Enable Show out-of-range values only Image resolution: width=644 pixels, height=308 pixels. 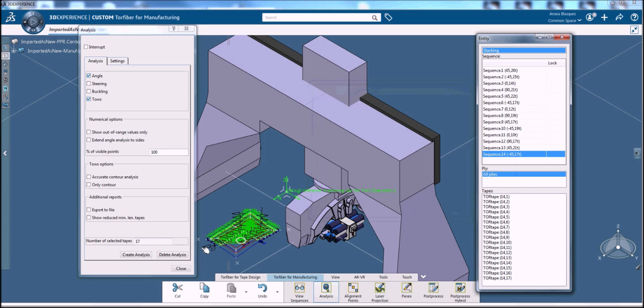[89, 132]
